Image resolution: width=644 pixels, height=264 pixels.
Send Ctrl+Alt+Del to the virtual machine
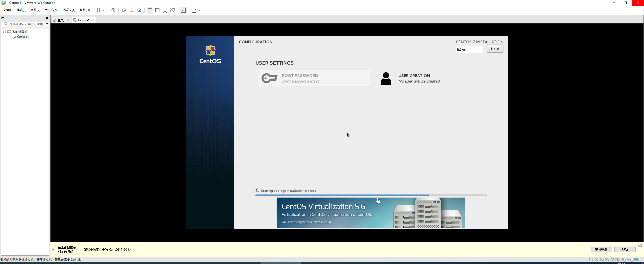[113, 10]
